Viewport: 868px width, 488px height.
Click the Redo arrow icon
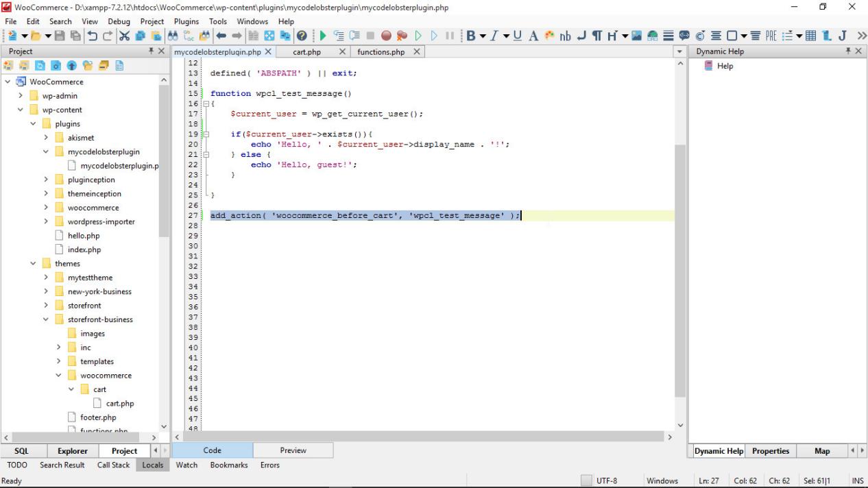(108, 36)
